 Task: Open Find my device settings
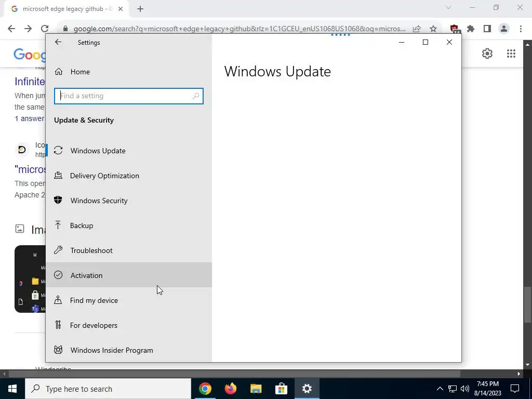[x=129, y=300]
